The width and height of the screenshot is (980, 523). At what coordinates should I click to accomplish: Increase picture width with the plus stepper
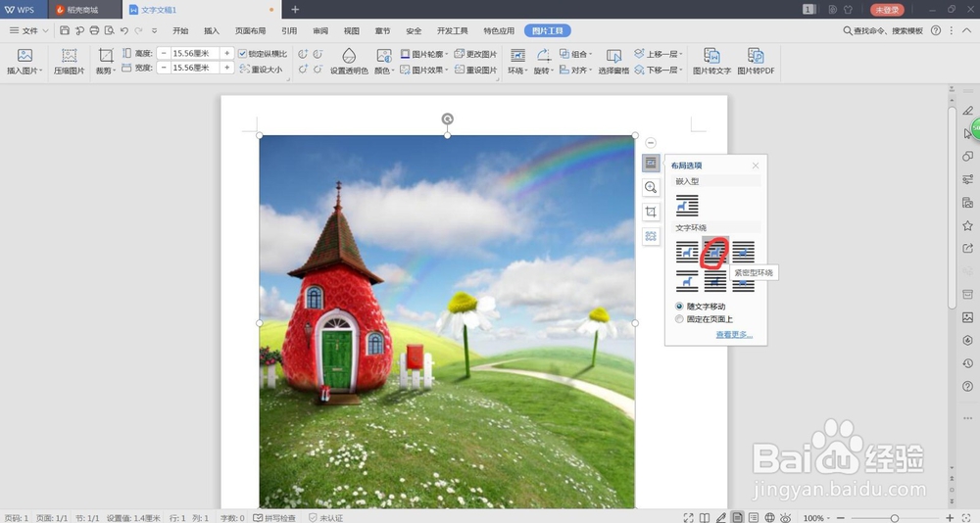click(227, 68)
